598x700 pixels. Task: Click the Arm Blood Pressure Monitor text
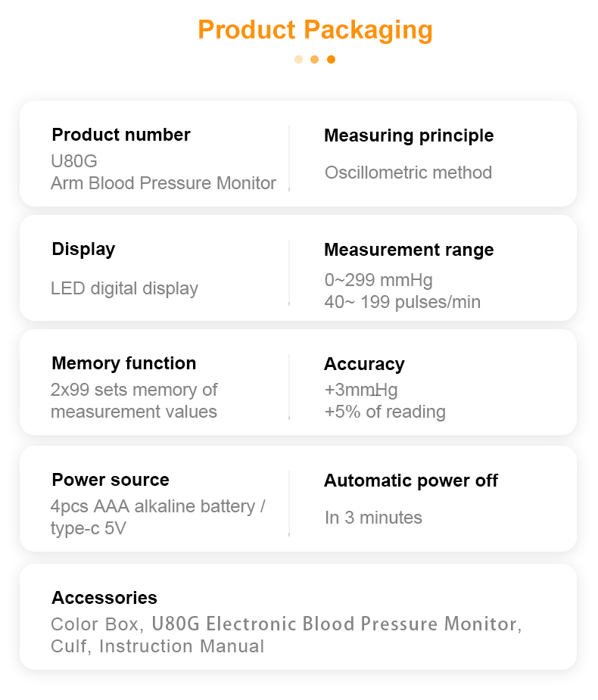click(164, 182)
